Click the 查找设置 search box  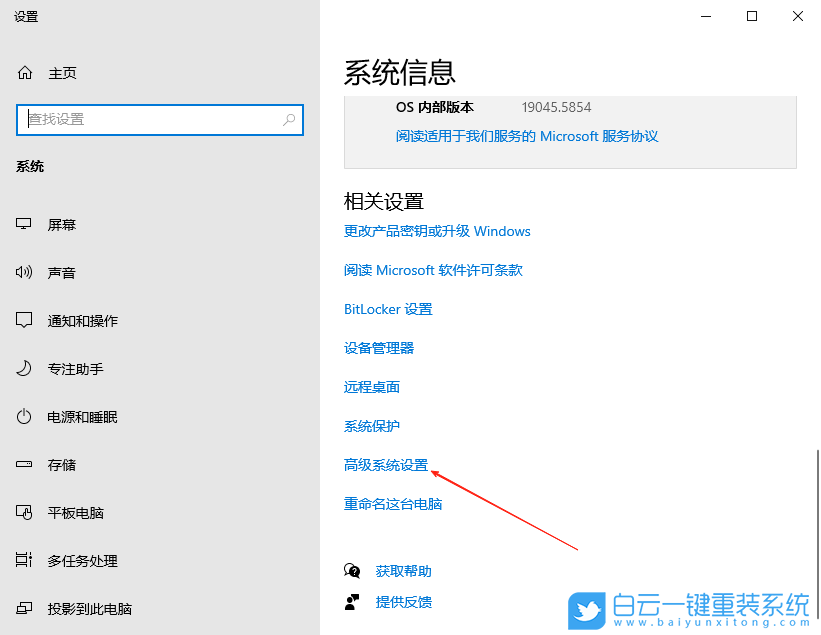[160, 119]
